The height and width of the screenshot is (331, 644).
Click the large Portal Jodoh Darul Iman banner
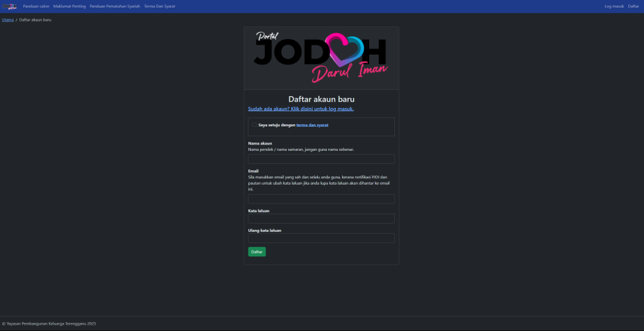[x=321, y=58]
